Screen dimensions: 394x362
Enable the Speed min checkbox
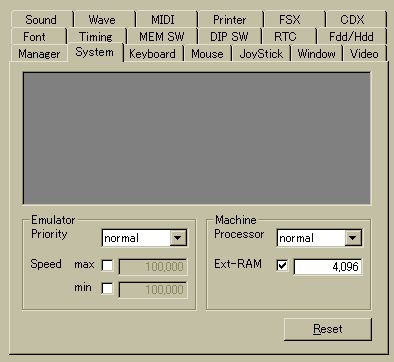tap(107, 289)
